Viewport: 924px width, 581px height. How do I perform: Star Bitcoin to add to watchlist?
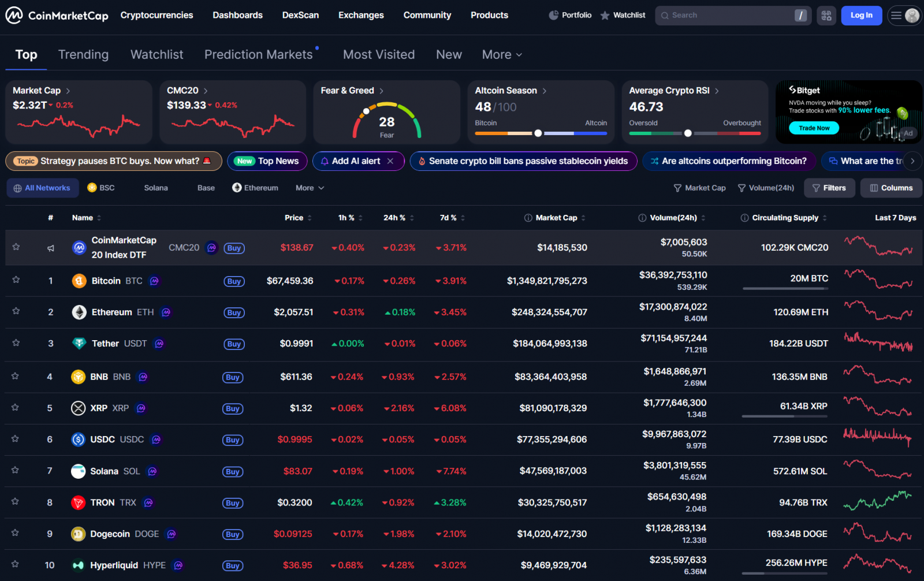pos(16,280)
